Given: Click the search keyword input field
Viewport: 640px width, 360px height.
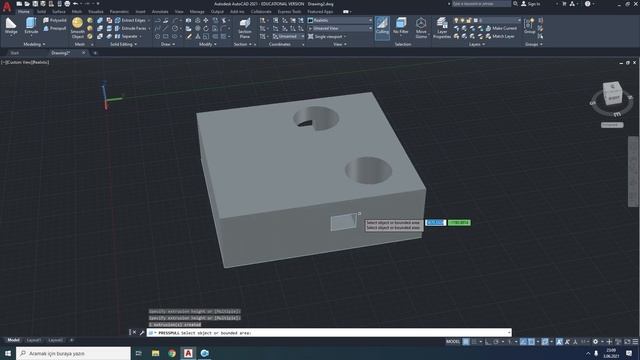Looking at the screenshot, I should click(x=481, y=4).
